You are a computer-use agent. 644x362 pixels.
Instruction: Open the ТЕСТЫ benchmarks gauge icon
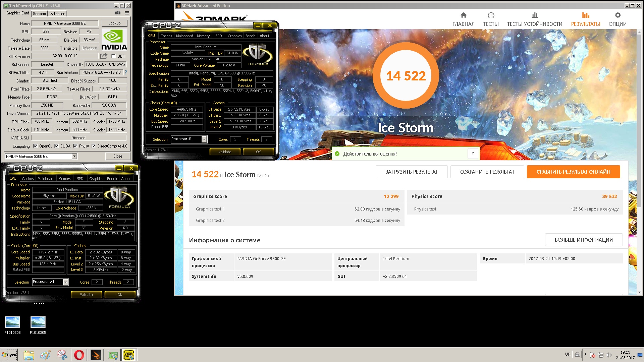[x=491, y=15]
